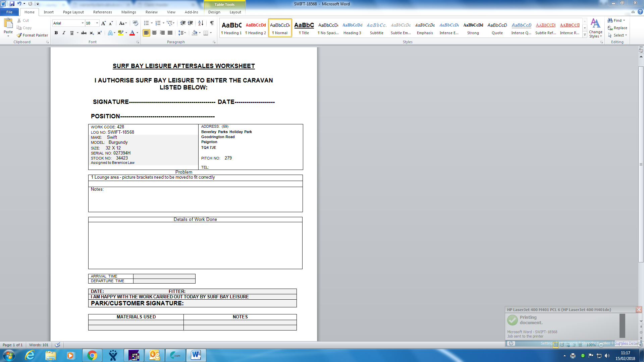Apply the Superscript button
644x362 pixels.
click(99, 33)
